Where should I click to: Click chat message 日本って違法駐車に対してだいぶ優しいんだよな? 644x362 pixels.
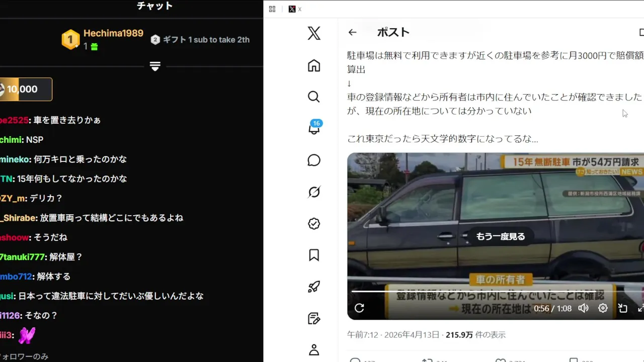pyautogui.click(x=111, y=296)
